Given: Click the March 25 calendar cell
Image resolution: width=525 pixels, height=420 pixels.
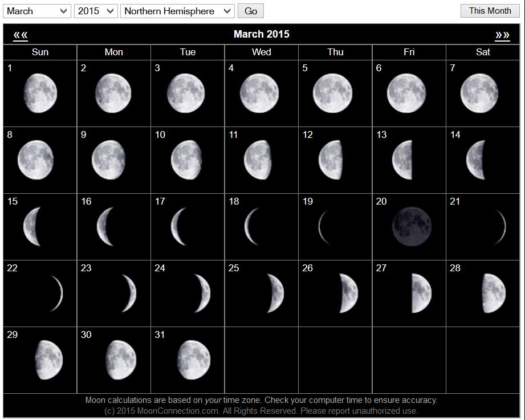Looking at the screenshot, I should (261, 293).
